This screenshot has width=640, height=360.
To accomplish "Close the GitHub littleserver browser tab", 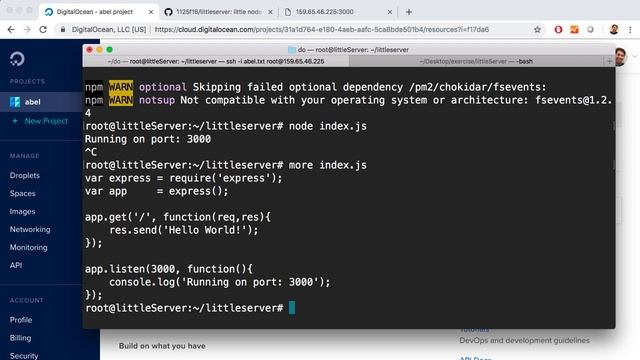I will [x=270, y=12].
